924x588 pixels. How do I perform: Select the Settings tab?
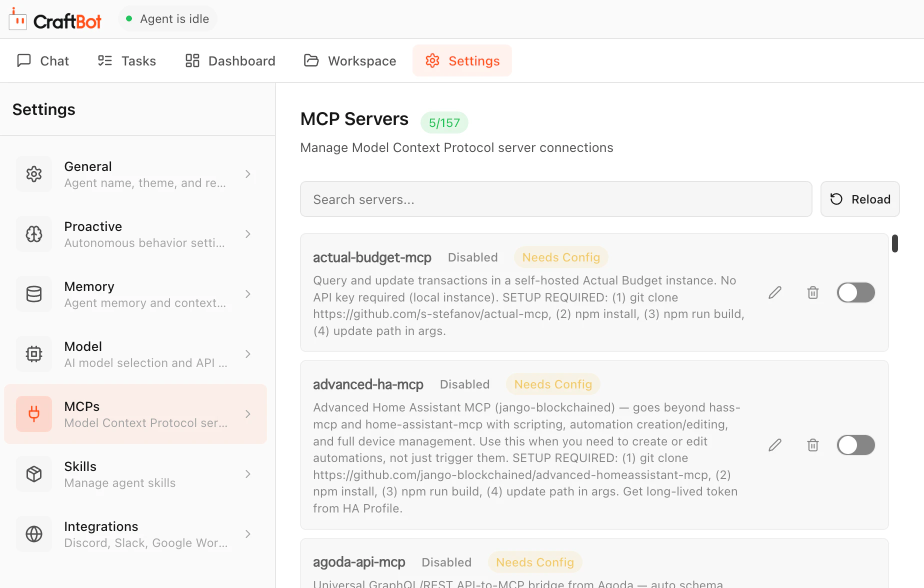click(x=462, y=60)
